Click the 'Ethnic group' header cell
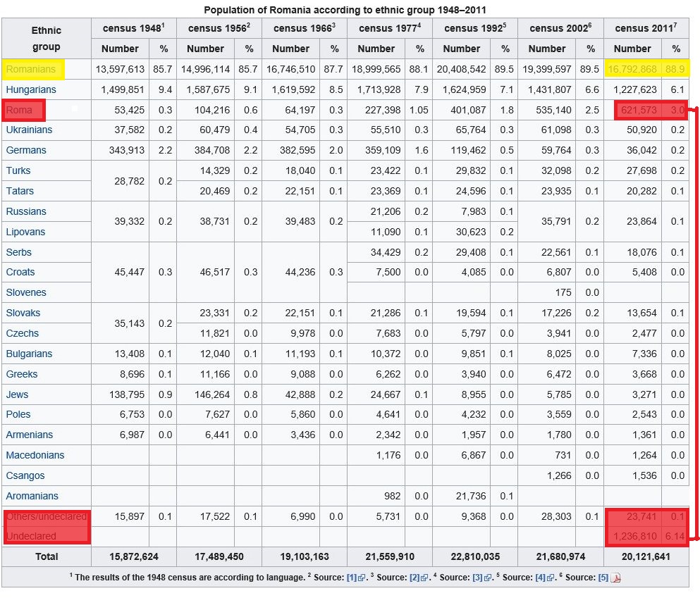Screen dimensions: 700x598 point(47,38)
